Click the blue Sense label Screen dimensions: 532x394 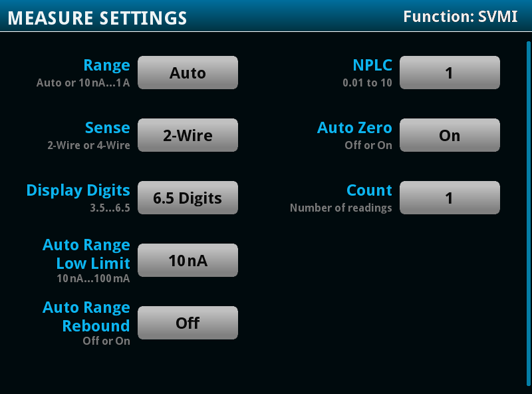(107, 128)
